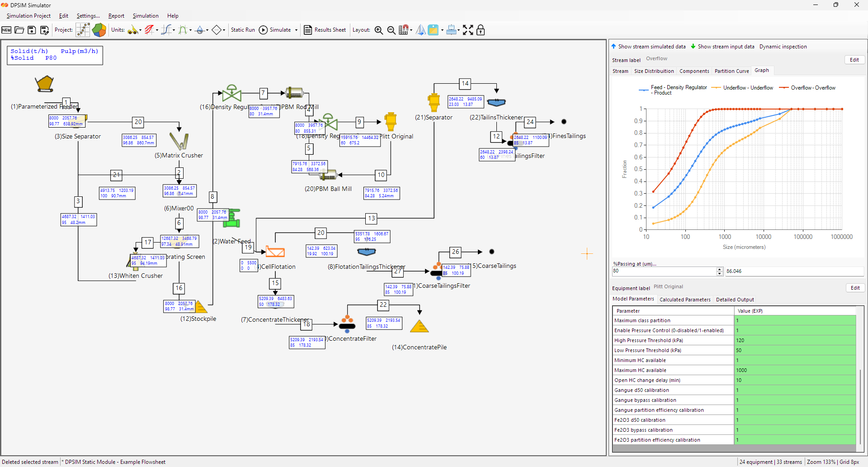Expand the loader units dropdown arrow
The width and height of the screenshot is (868, 467).
(140, 30)
